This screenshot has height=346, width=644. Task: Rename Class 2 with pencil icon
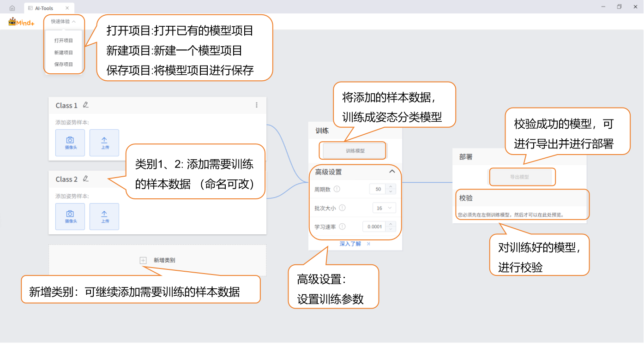pos(85,179)
